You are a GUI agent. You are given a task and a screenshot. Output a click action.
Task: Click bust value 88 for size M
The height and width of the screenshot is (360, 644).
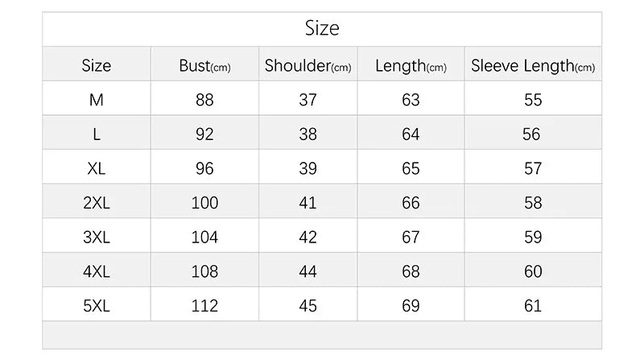pos(204,100)
